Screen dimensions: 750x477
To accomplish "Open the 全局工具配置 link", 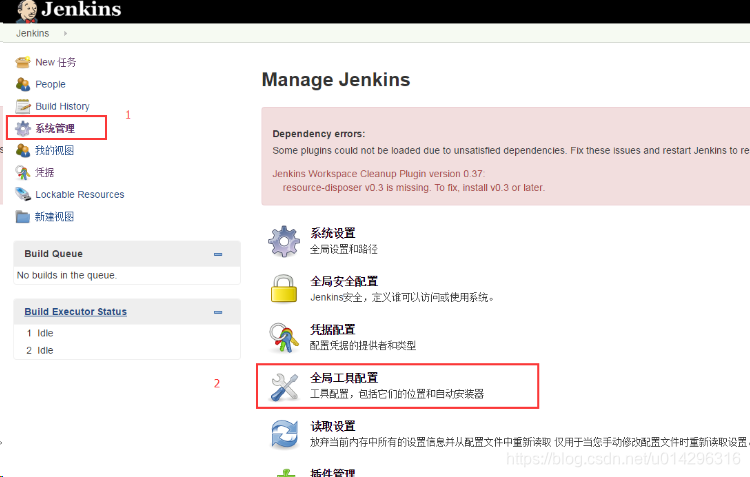I will tap(344, 378).
